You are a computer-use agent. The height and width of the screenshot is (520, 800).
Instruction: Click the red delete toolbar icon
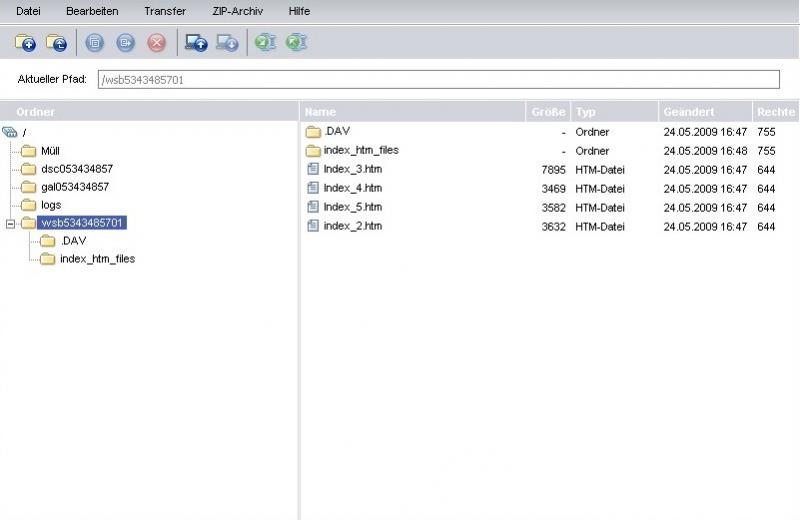[156, 43]
